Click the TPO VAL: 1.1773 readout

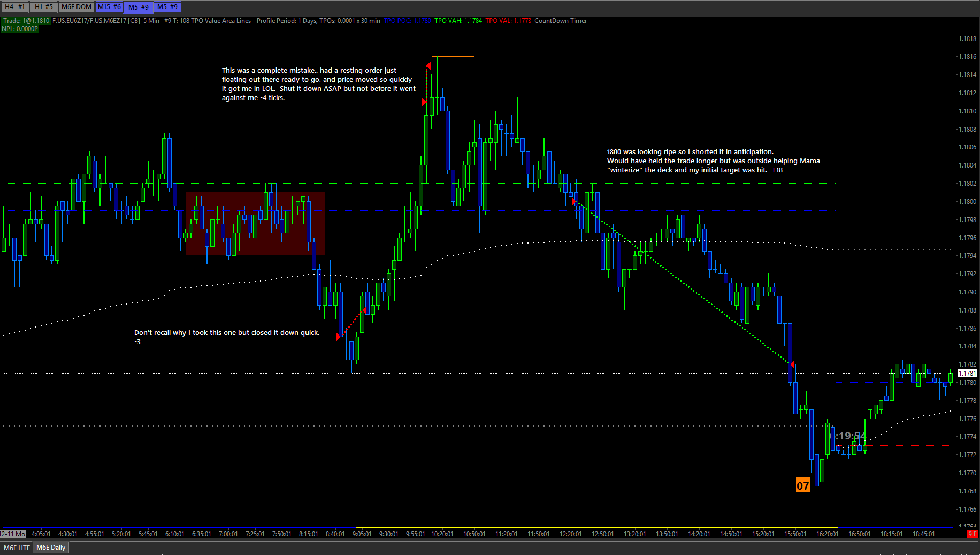(x=508, y=21)
